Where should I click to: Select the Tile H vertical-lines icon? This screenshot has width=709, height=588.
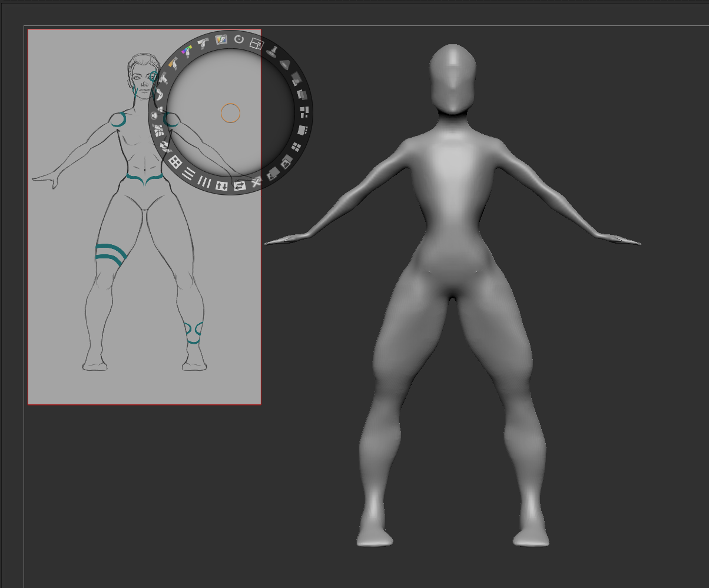204,181
